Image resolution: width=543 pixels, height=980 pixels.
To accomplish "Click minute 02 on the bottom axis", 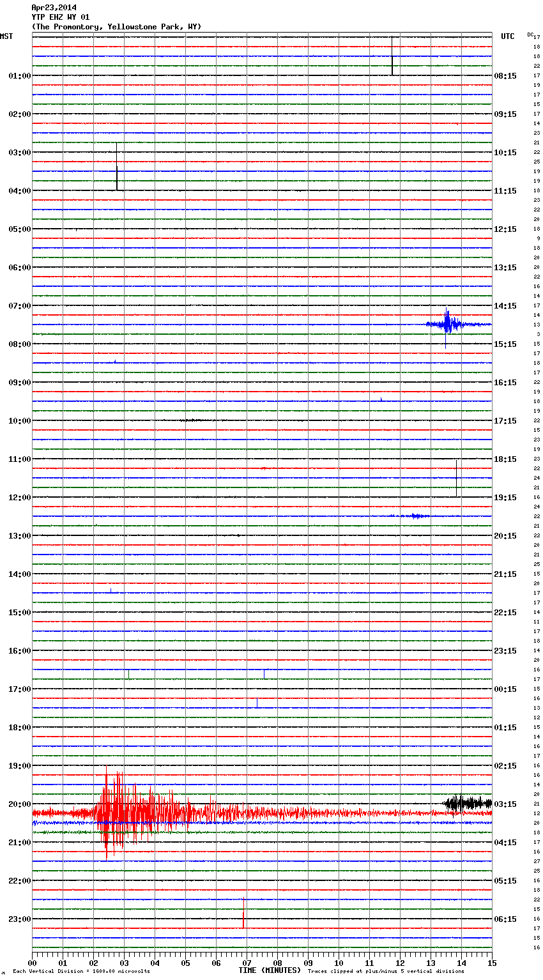I will 93,963.
